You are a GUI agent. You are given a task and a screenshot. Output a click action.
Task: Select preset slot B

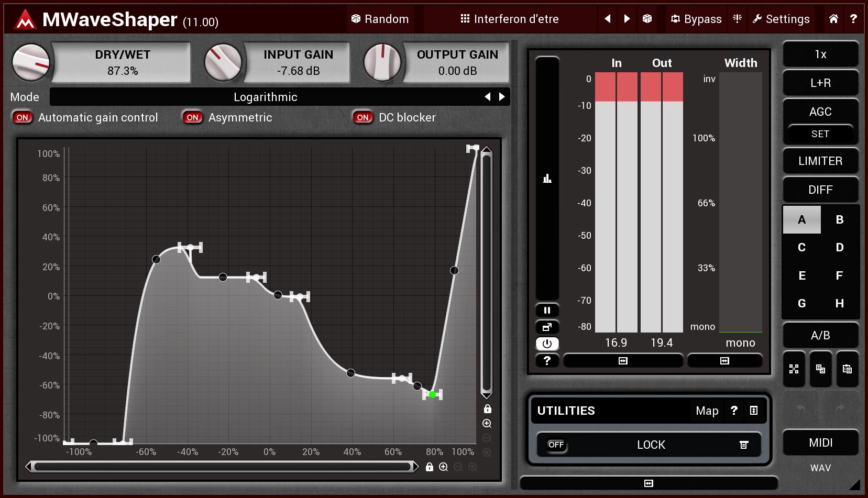pos(840,219)
